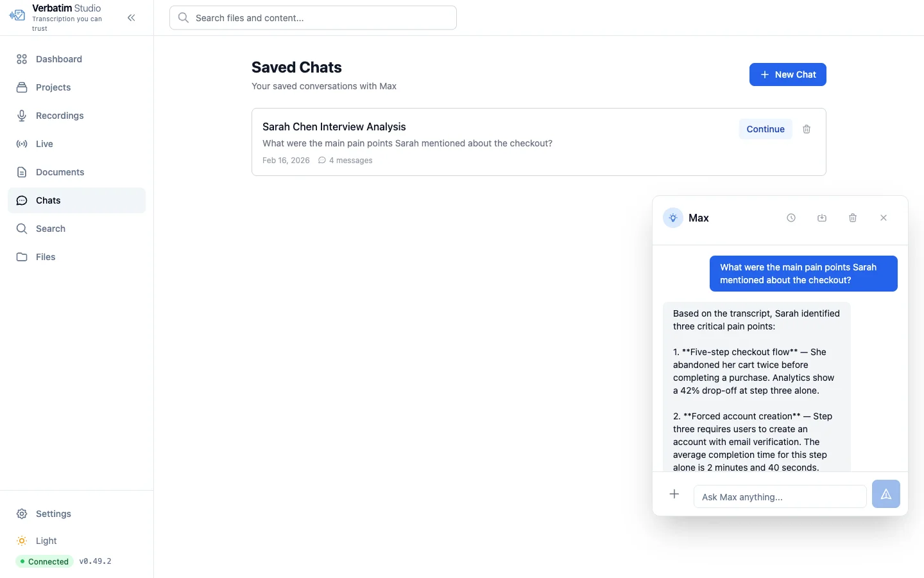The image size is (924, 578).
Task: Clear the Max conversation using trash icon
Action: coord(853,218)
